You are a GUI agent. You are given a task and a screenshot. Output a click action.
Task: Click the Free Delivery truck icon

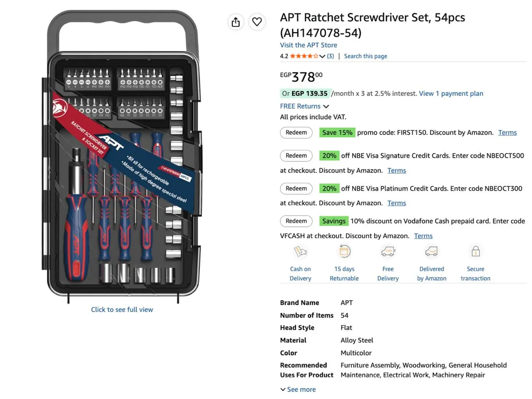point(388,252)
